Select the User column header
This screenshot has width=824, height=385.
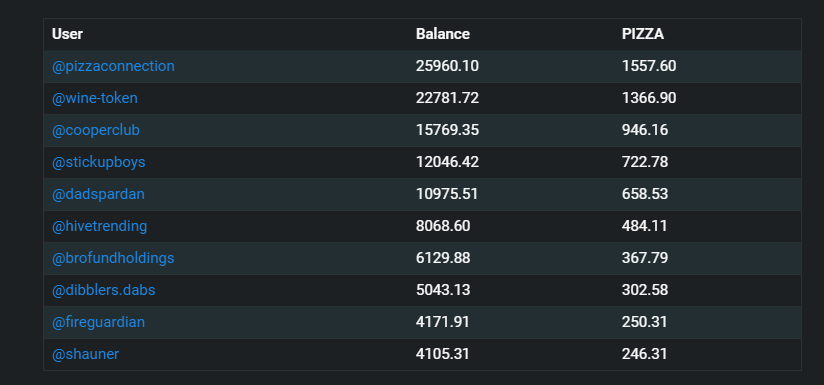67,34
